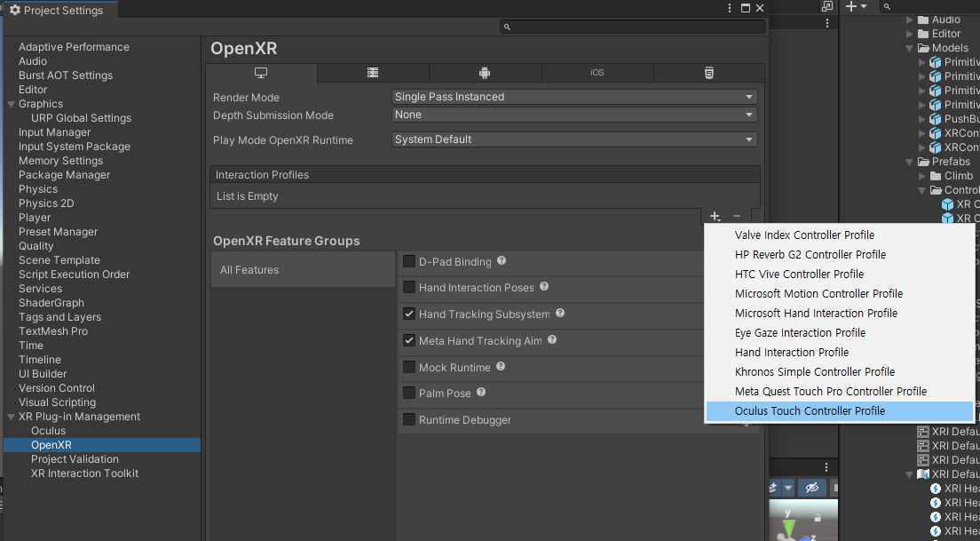Collapse the XR Plug-in Management group

11,417
